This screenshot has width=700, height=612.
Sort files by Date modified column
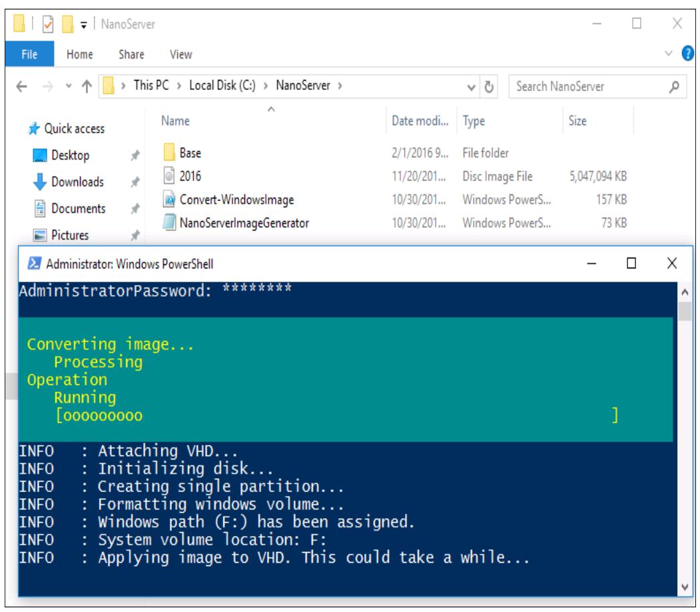[x=420, y=121]
